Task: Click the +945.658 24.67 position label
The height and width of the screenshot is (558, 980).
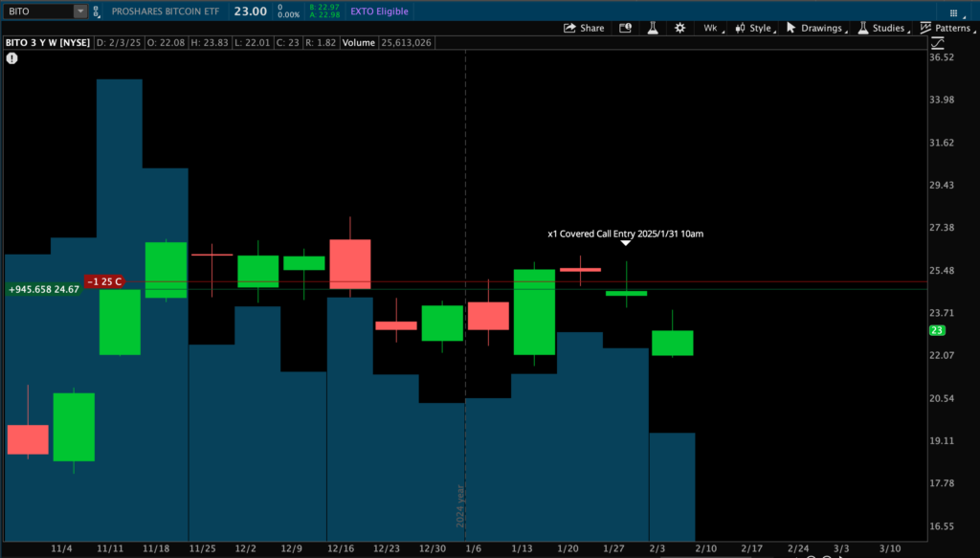Action: pyautogui.click(x=43, y=289)
